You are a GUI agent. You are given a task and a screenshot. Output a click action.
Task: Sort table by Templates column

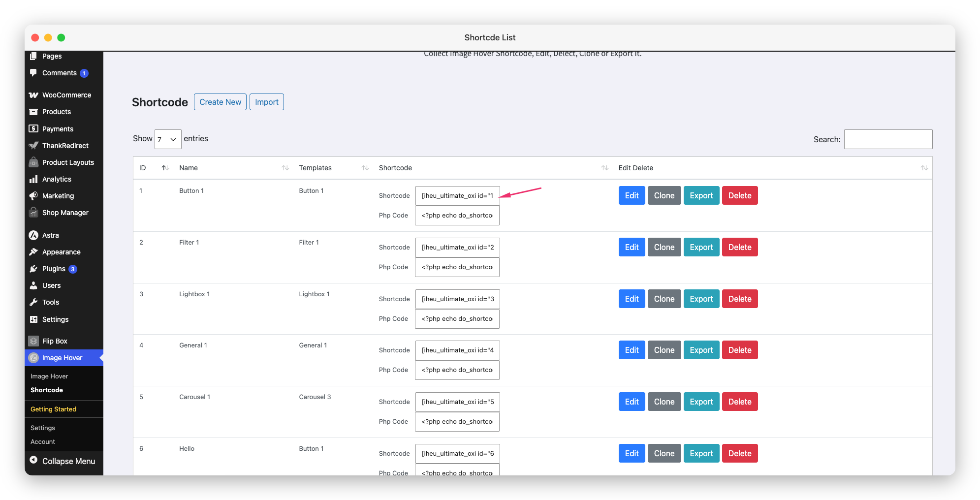pyautogui.click(x=365, y=168)
